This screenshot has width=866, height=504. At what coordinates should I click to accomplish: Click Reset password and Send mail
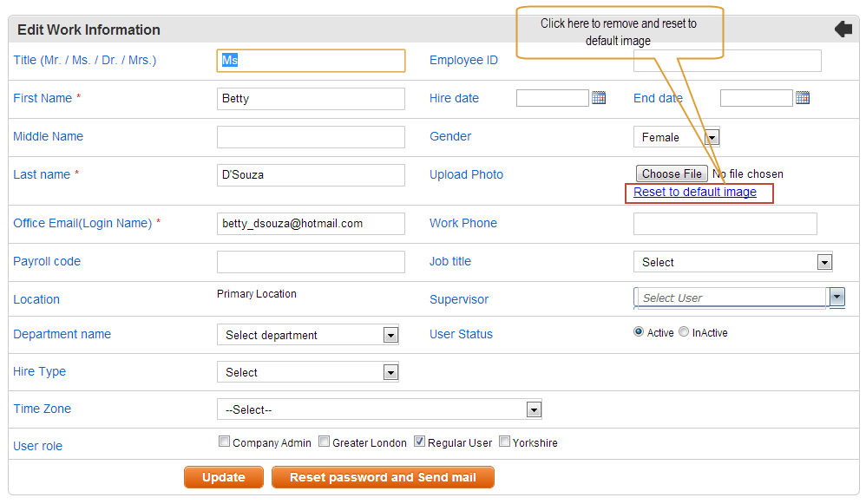pos(383,477)
